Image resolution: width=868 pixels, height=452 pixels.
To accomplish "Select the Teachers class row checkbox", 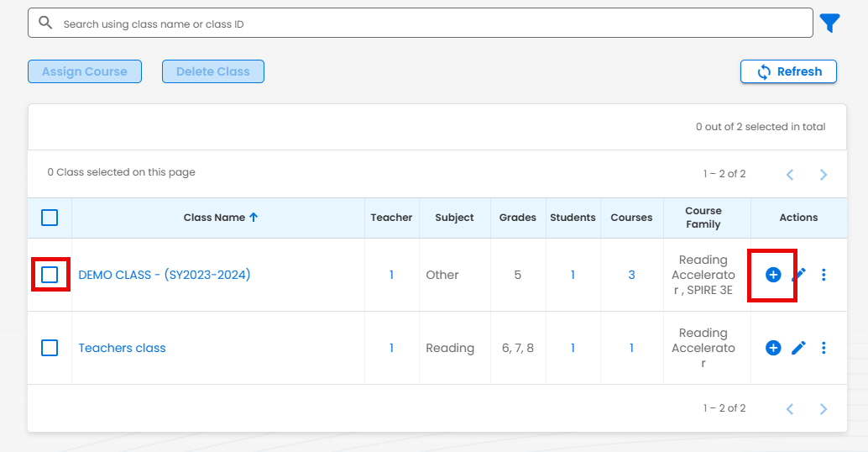I will click(x=50, y=348).
